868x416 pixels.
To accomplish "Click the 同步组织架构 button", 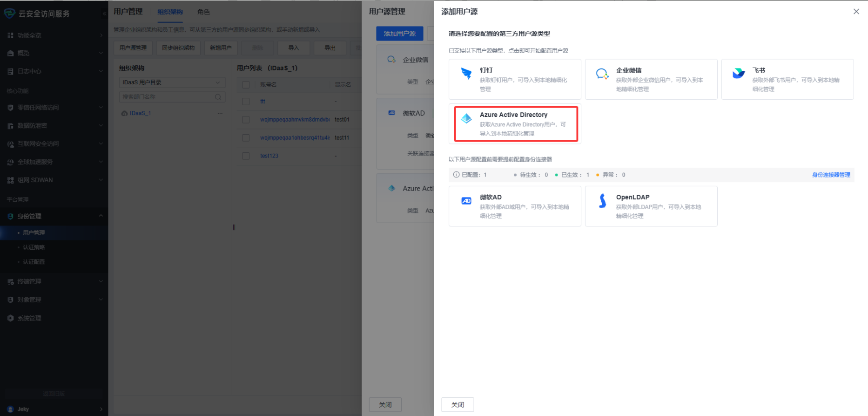I will (x=178, y=48).
